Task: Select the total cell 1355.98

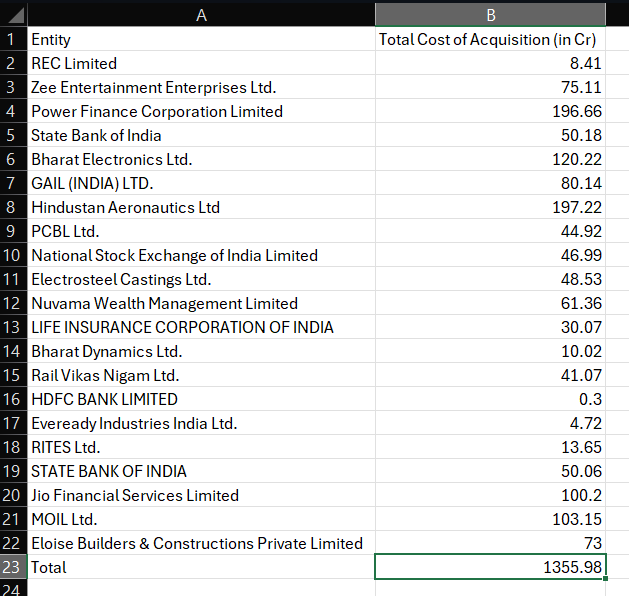Action: pos(490,567)
